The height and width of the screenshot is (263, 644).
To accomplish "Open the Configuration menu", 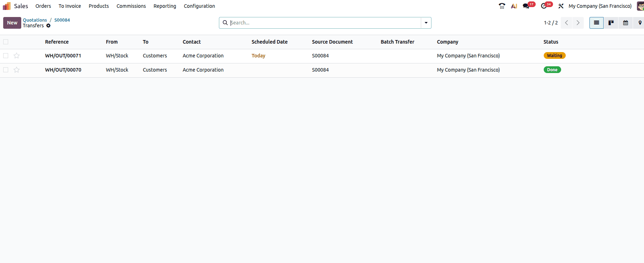I will pos(199,6).
